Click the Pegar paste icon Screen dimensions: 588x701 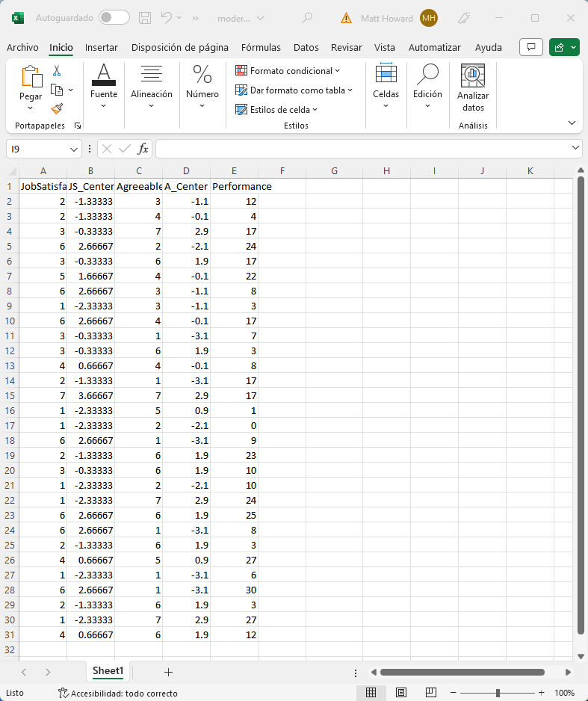point(31,77)
